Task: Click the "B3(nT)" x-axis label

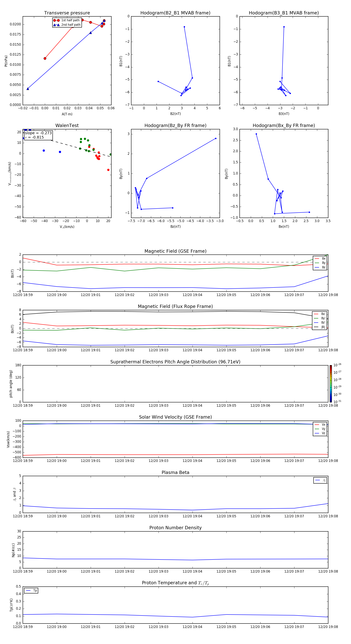Action: pos(284,114)
